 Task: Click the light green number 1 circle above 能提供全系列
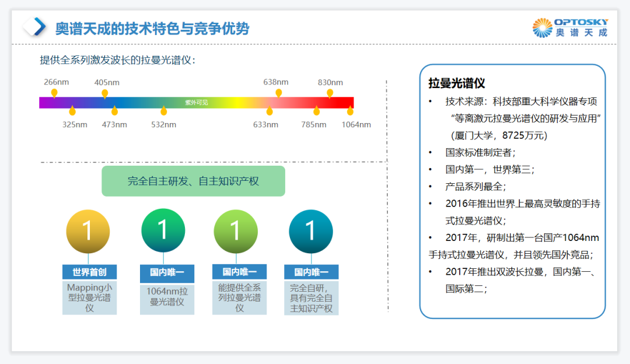pyautogui.click(x=236, y=232)
